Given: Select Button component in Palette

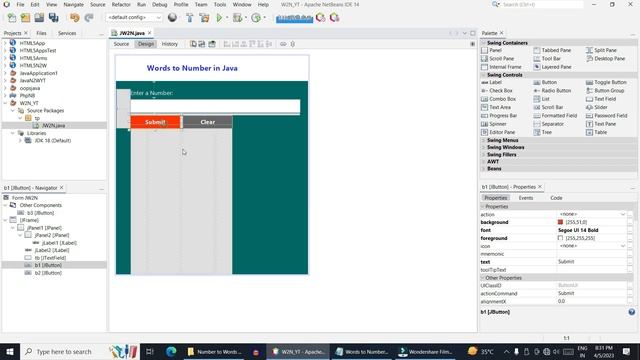Looking at the screenshot, I should [545, 82].
